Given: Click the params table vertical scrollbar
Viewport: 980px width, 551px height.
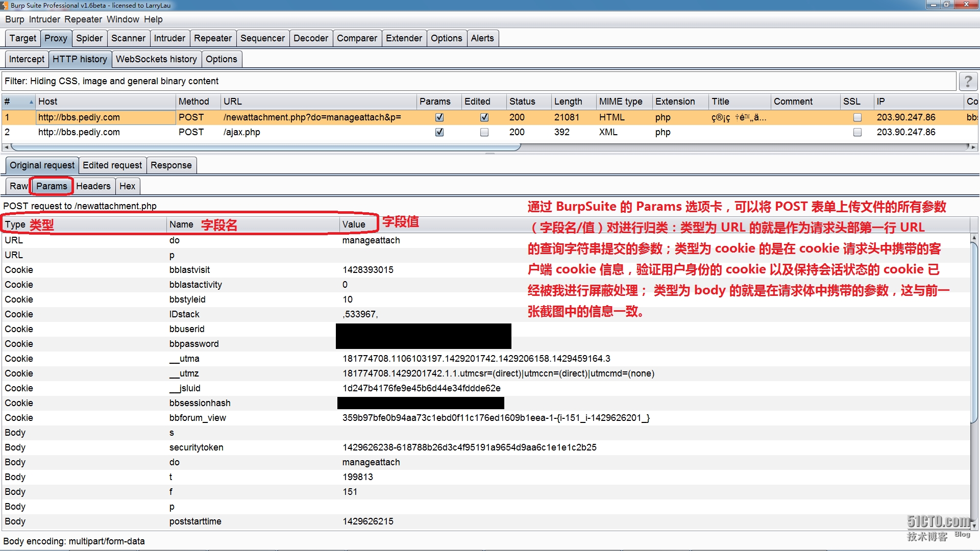Looking at the screenshot, I should (x=974, y=332).
